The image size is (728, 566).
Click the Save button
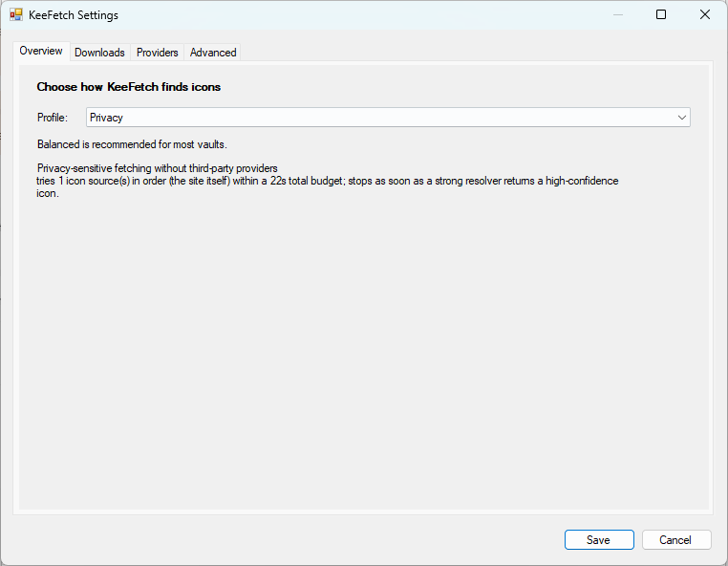[x=599, y=539]
